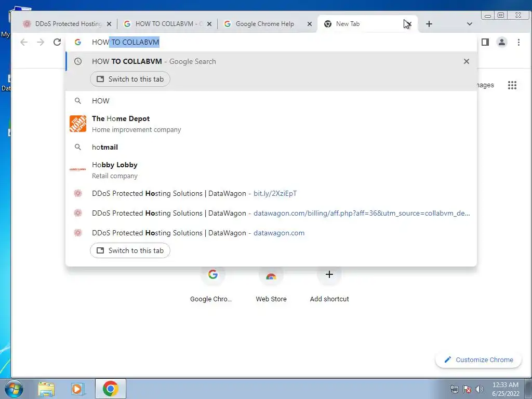Reload the current page

pos(57,42)
